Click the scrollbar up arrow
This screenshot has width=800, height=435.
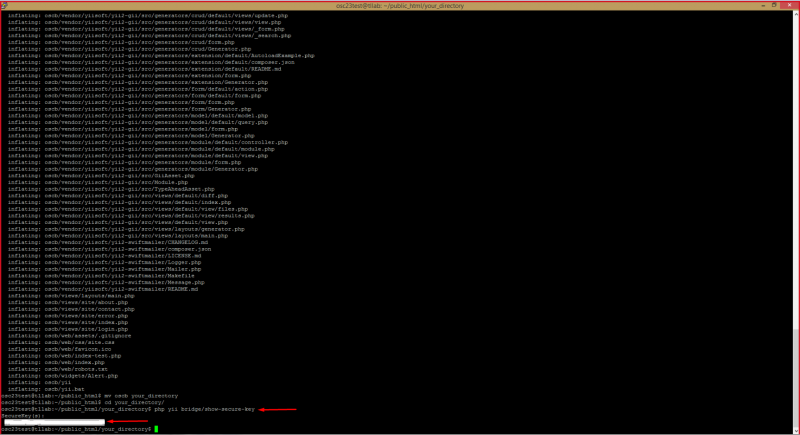pyautogui.click(x=795, y=14)
